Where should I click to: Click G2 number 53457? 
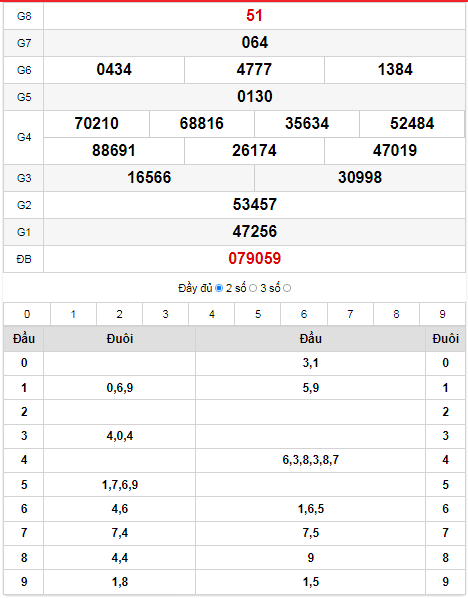coord(255,205)
